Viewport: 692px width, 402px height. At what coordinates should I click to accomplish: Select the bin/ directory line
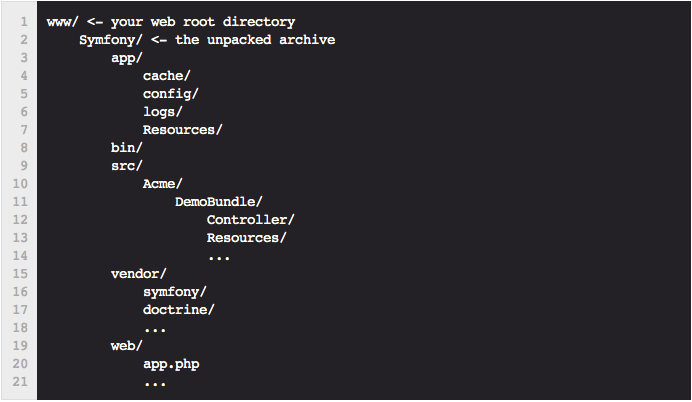pos(127,148)
